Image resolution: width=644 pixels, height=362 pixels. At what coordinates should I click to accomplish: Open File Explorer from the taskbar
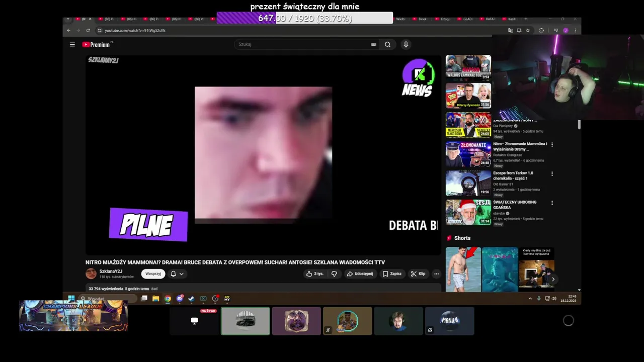155,298
